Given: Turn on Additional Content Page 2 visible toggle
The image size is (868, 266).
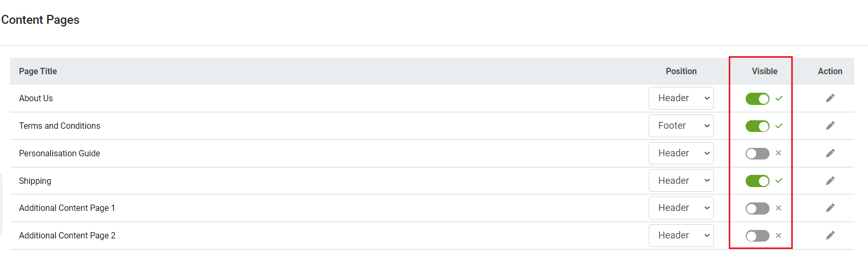Looking at the screenshot, I should (757, 236).
